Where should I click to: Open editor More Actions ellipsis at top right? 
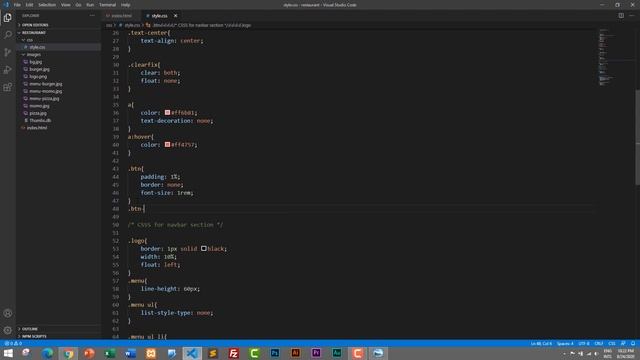click(x=632, y=16)
